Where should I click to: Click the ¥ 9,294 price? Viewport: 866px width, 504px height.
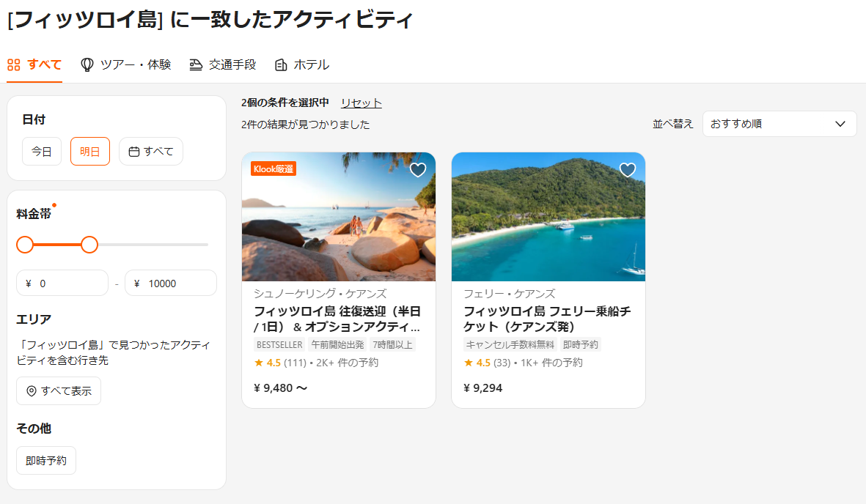click(483, 388)
